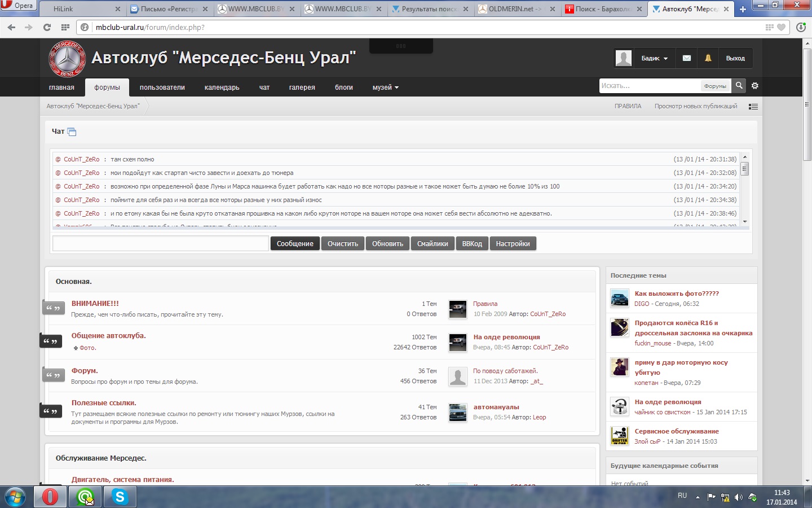Open the Общение автоклуба forum link
Image resolution: width=812 pixels, height=508 pixels.
[x=108, y=336]
